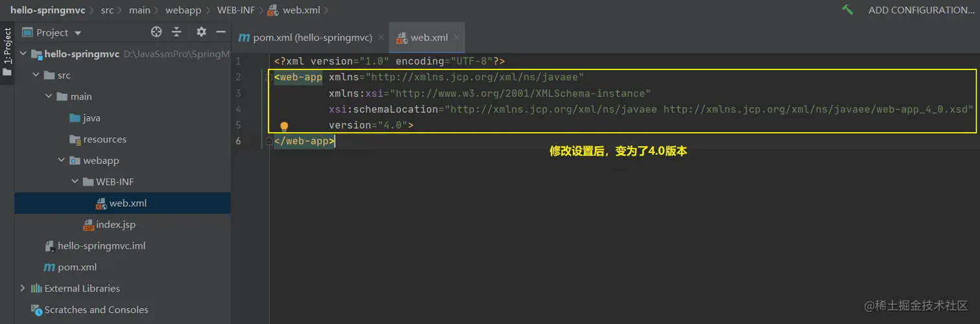The width and height of the screenshot is (980, 324).
Task: Select the web.xml editor tab
Action: pyautogui.click(x=428, y=38)
